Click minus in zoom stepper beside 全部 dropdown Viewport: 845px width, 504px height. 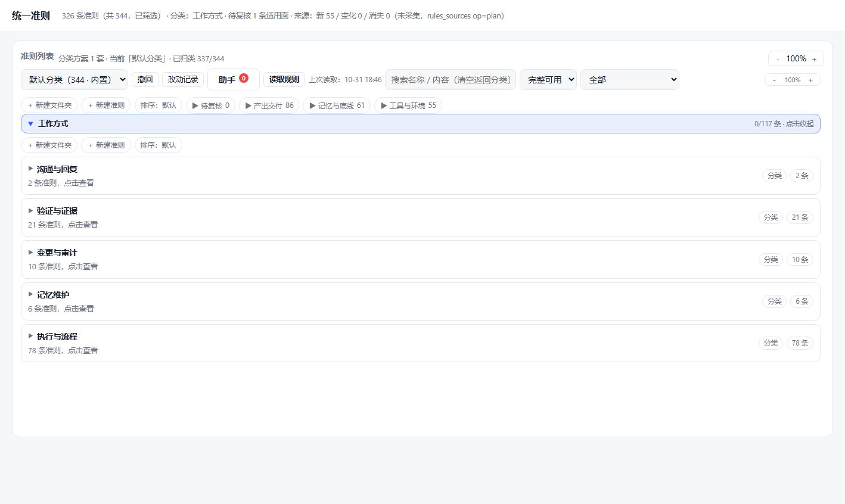(774, 80)
